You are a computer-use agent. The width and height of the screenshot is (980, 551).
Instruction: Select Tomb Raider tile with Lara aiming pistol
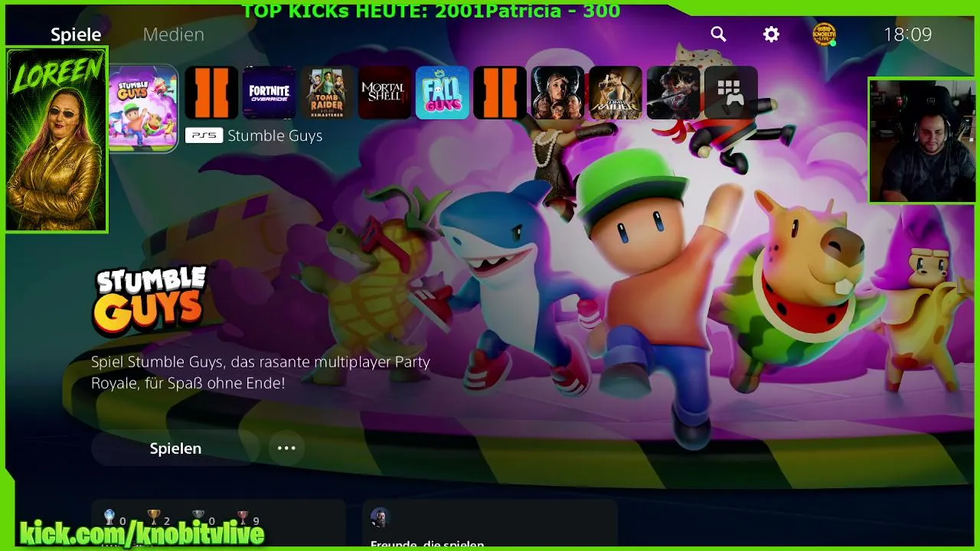[616, 93]
